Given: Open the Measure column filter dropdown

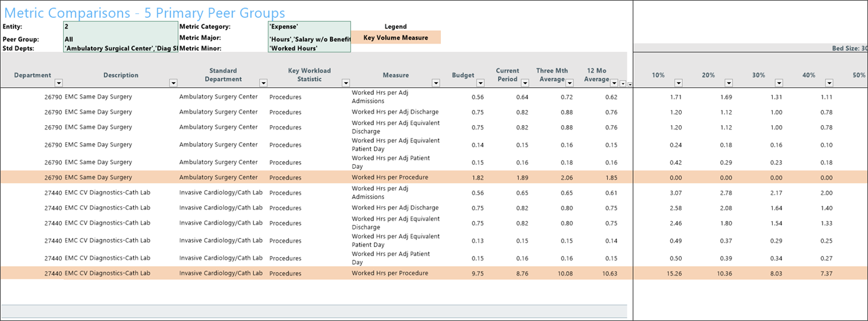Looking at the screenshot, I should click(435, 83).
